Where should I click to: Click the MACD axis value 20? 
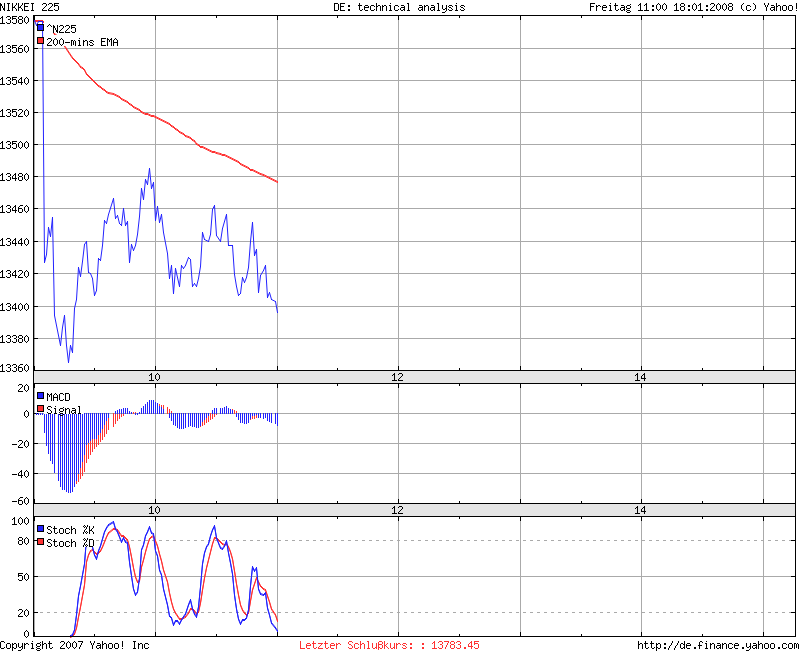[x=23, y=388]
